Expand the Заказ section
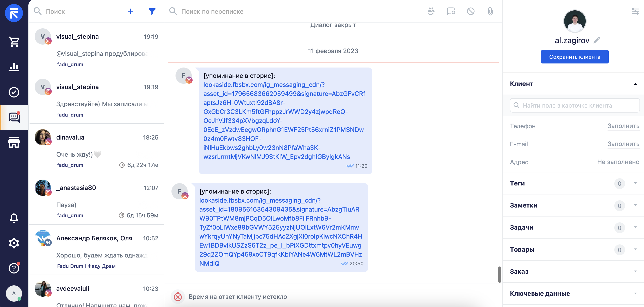 coord(635,271)
